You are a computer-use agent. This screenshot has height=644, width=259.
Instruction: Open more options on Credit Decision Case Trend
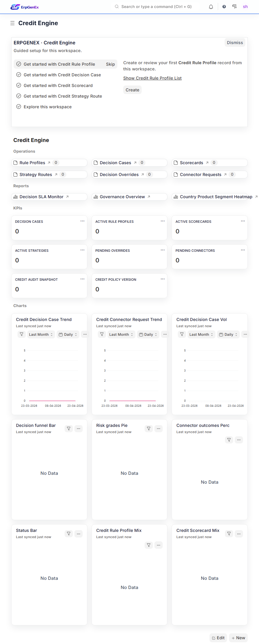point(85,334)
